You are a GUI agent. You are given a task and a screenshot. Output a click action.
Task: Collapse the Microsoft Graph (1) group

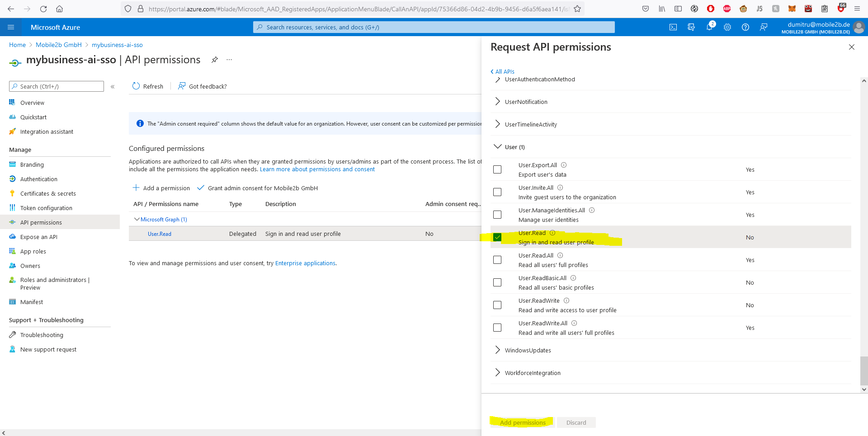click(x=137, y=219)
